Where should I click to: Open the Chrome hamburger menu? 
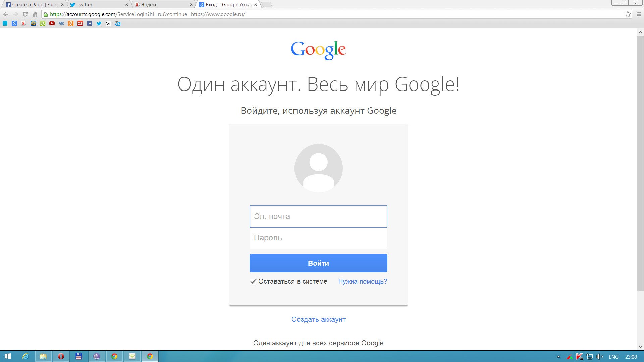click(x=639, y=14)
